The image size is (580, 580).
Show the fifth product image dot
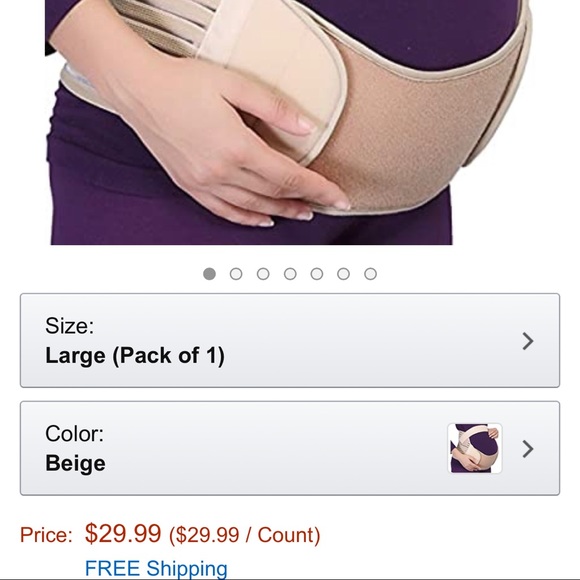coord(317,274)
